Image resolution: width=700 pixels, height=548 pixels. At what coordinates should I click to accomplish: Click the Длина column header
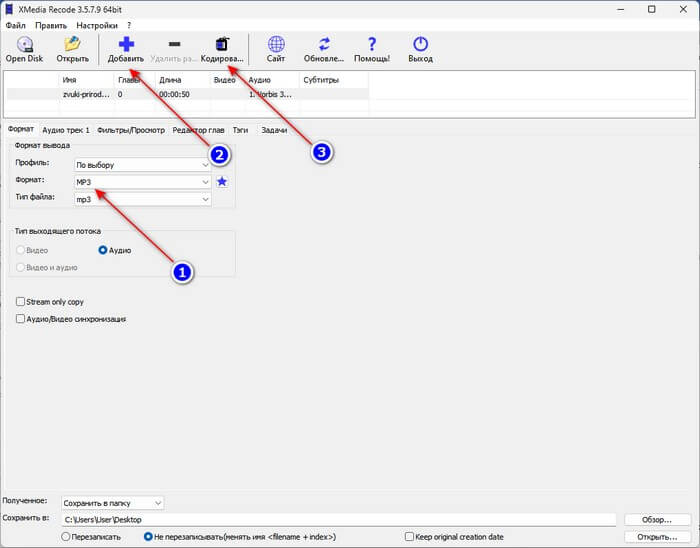click(182, 80)
